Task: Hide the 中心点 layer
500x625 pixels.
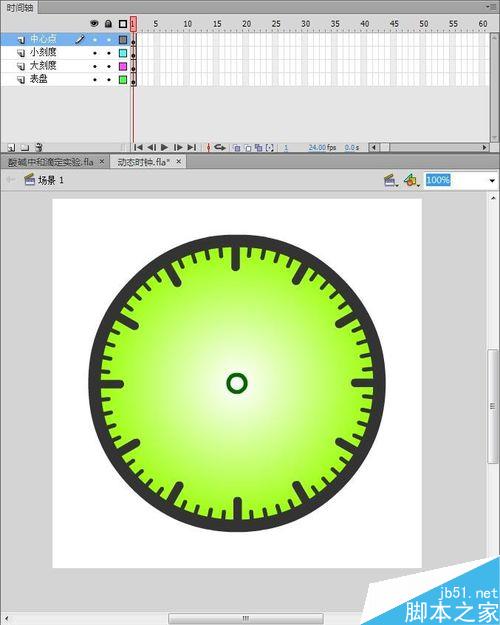Action: pos(94,40)
